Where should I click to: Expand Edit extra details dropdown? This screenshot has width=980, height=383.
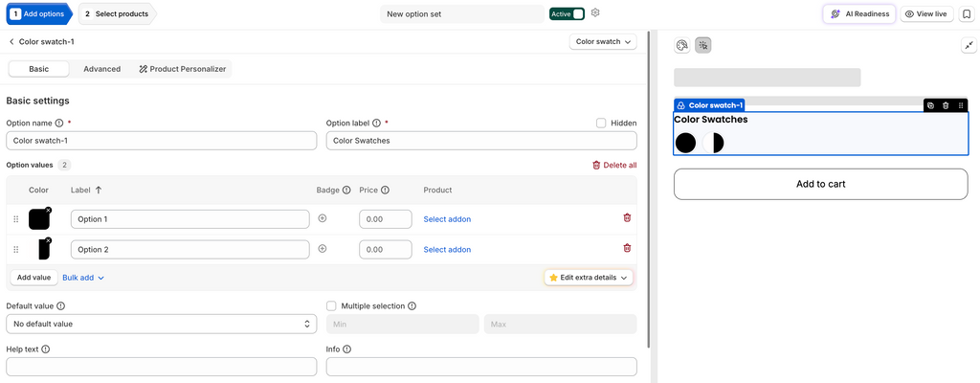(589, 278)
